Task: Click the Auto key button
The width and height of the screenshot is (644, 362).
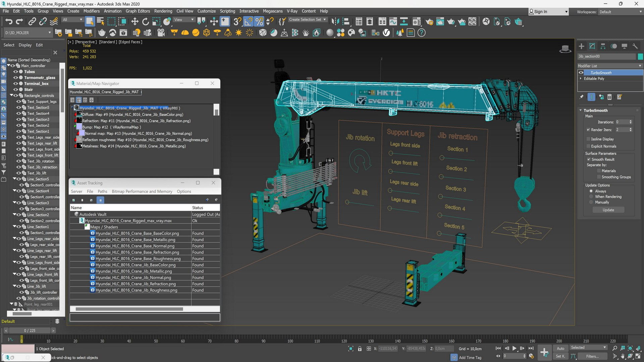Action: [x=560, y=349]
